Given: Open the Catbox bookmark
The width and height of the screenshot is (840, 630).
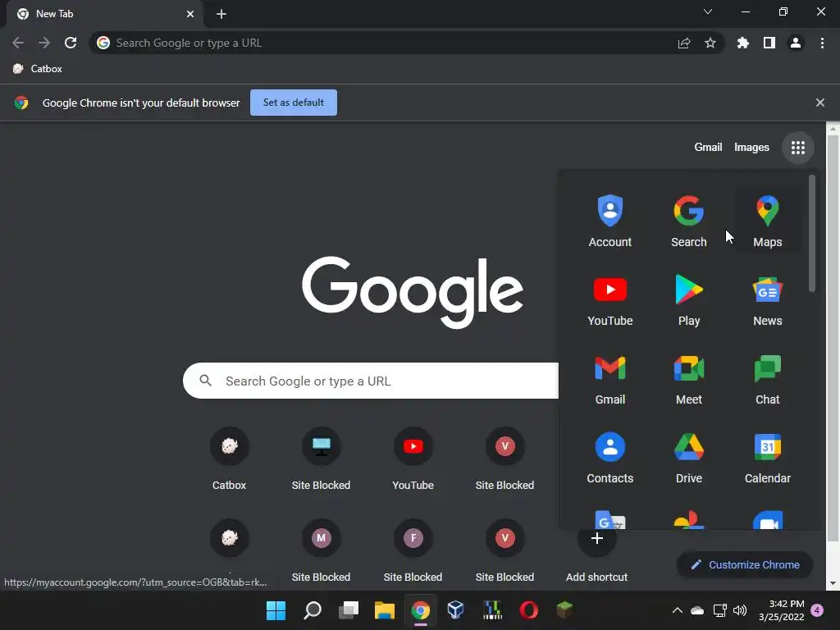Looking at the screenshot, I should [x=38, y=69].
